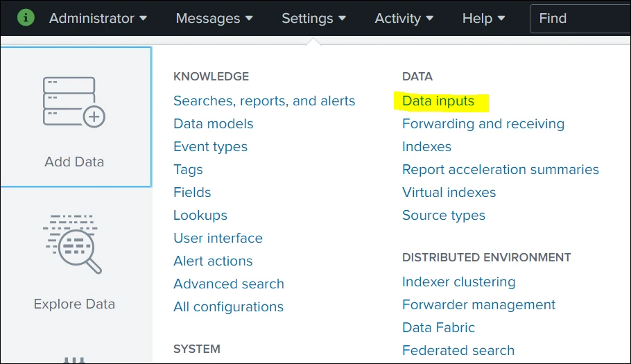631x364 pixels.
Task: Focus the Find search field
Action: pyautogui.click(x=580, y=19)
